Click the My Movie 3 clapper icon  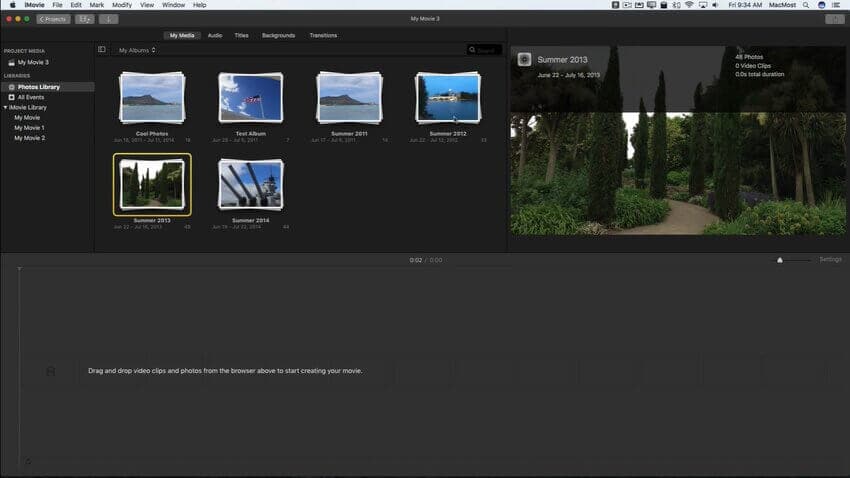coord(11,62)
